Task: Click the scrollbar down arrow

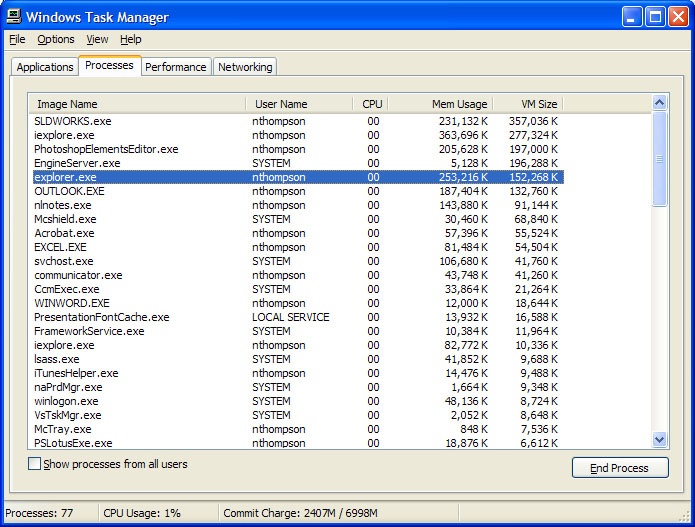Action: click(x=659, y=439)
